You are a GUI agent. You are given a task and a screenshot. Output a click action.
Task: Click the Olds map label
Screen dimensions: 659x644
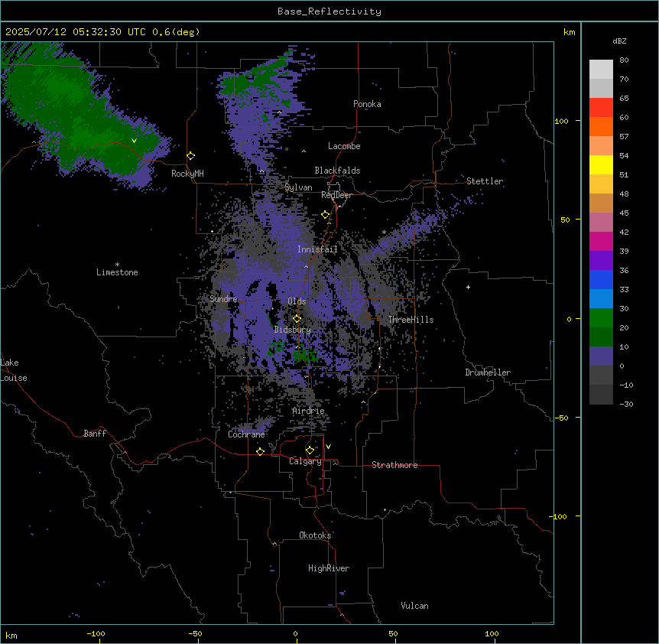point(297,301)
